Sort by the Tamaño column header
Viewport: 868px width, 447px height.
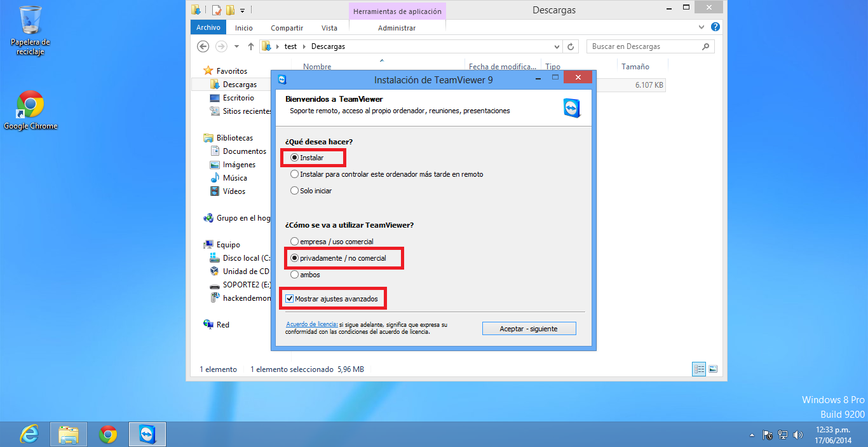point(635,66)
